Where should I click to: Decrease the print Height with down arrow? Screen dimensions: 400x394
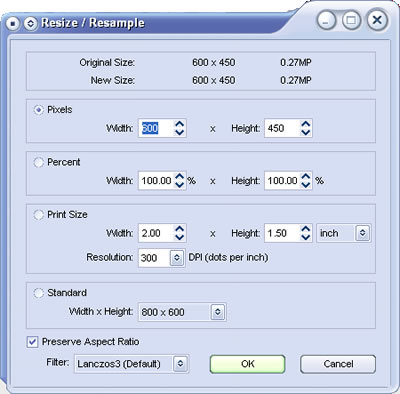[x=306, y=237]
